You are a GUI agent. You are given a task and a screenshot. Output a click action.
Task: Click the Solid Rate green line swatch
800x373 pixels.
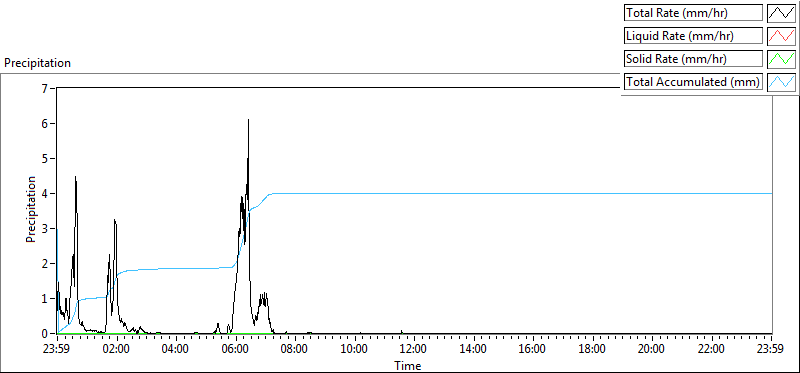pyautogui.click(x=781, y=59)
